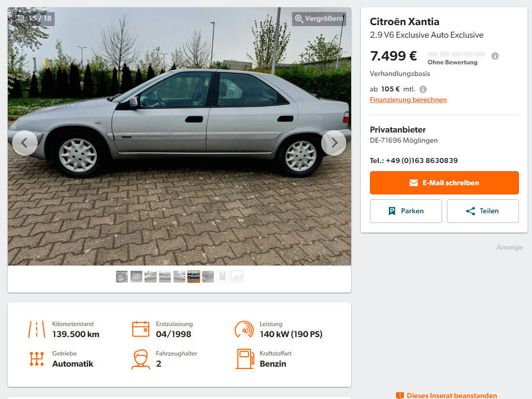Select the first gallery thumbnail
Image resolution: width=532 pixels, height=399 pixels.
click(122, 277)
